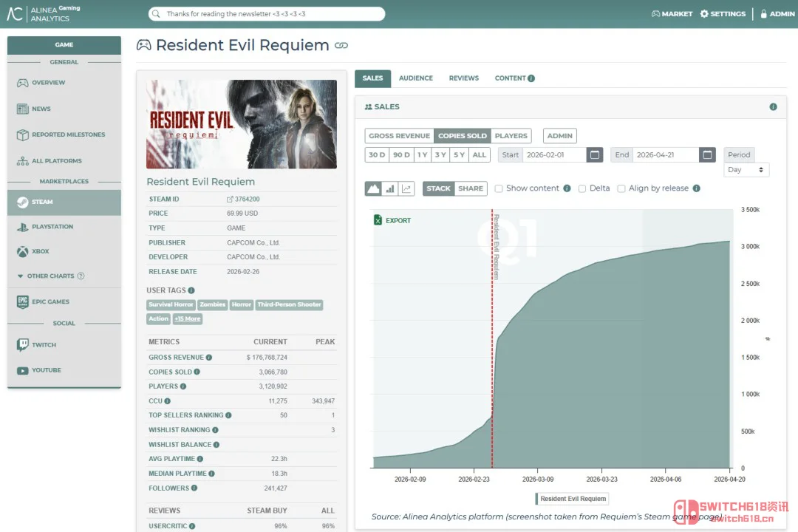Screen dimensions: 798x532
Task: Select the line chart view icon
Action: 406,188
